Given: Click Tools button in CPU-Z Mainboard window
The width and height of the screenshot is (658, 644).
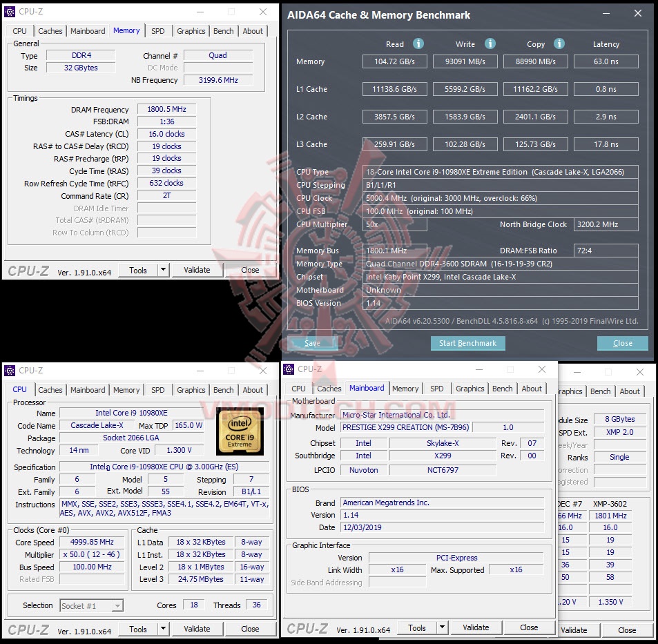Looking at the screenshot, I should pos(417,627).
